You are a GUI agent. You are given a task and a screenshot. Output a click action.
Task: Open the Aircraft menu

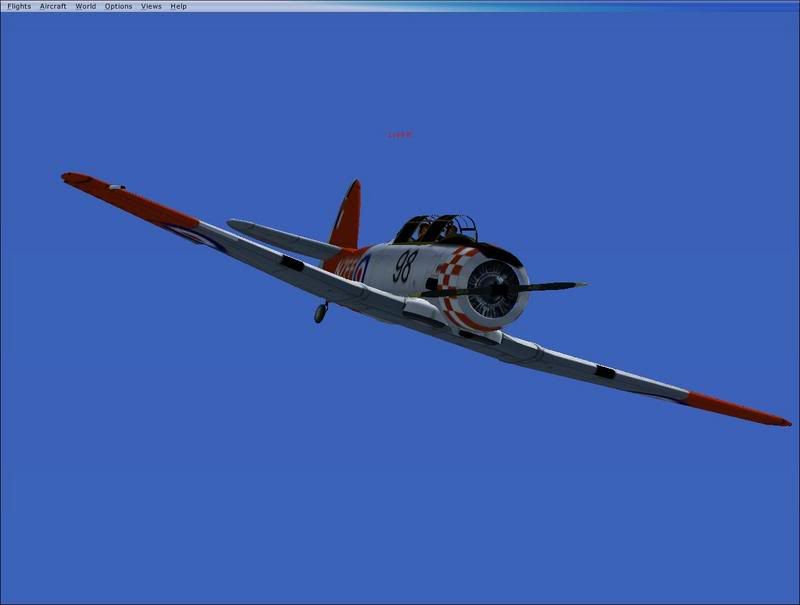pyautogui.click(x=52, y=5)
